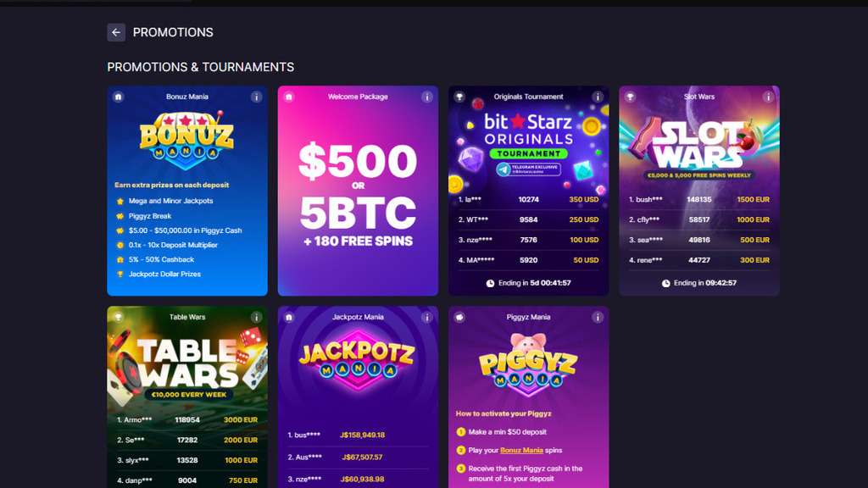868x488 pixels.
Task: Select the Table Wars logo banner
Action: click(x=187, y=365)
